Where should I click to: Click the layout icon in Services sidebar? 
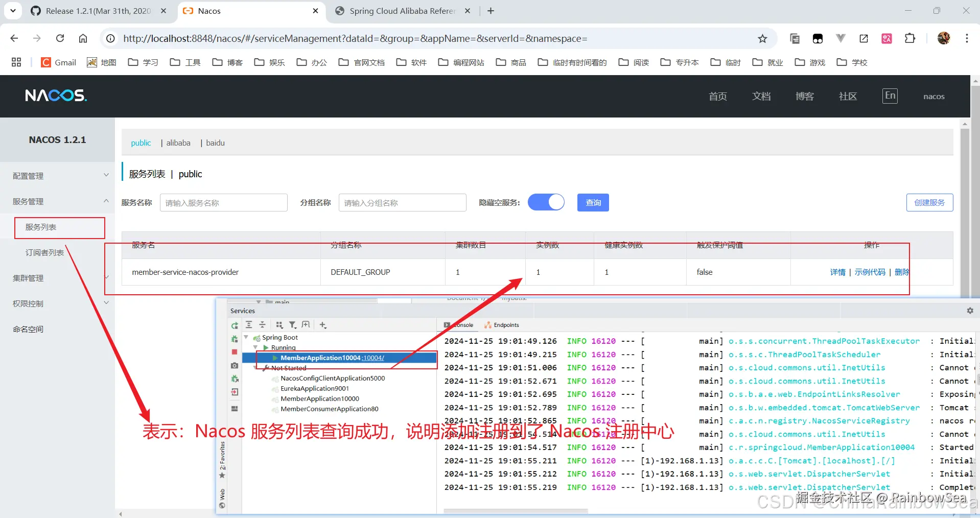pyautogui.click(x=235, y=409)
